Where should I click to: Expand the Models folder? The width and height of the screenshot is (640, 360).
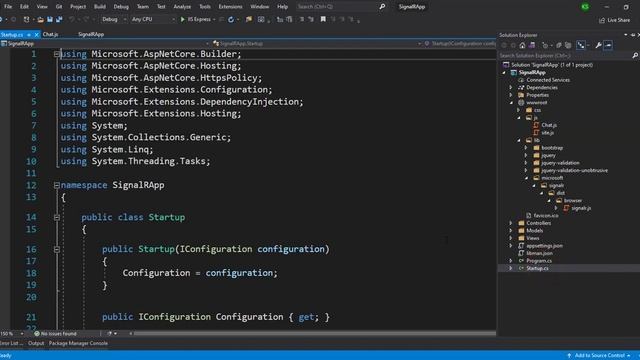coord(511,231)
